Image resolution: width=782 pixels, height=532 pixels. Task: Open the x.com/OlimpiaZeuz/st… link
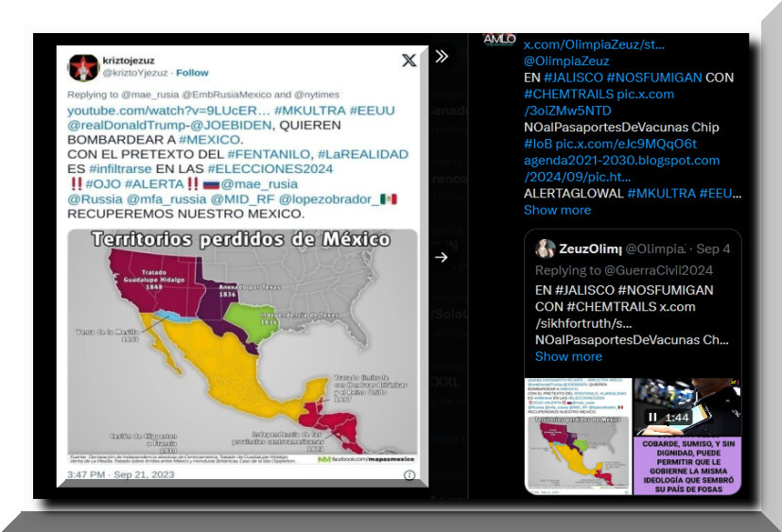594,44
